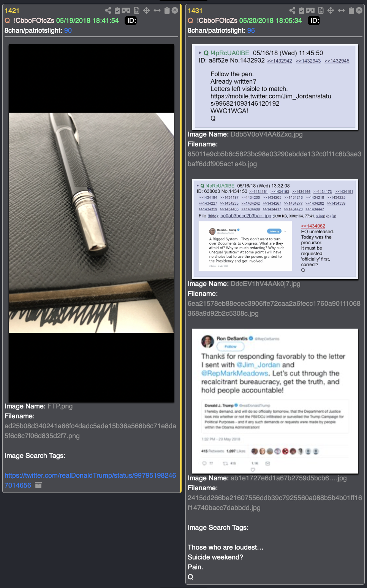Select the post number 1431 header
This screenshot has height=588, width=367.
pos(195,11)
